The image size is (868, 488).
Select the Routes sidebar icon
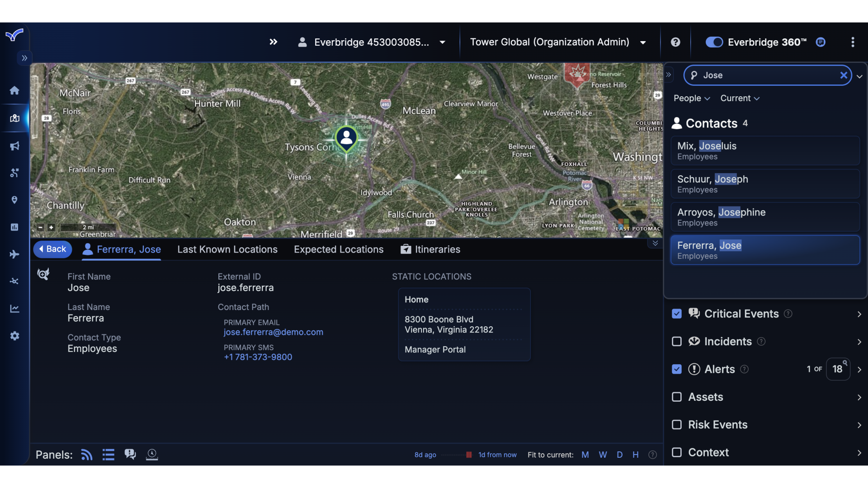click(x=14, y=173)
